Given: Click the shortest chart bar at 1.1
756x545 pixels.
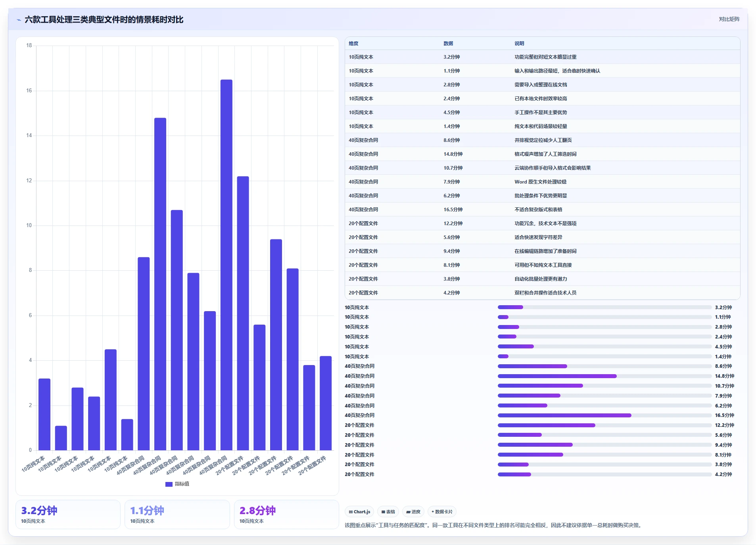Looking at the screenshot, I should 61,438.
